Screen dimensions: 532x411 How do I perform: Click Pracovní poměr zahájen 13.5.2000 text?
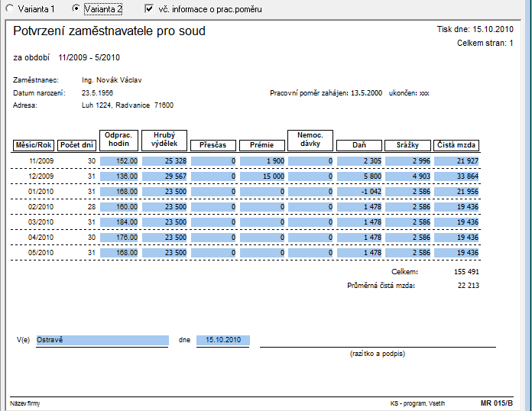[326, 93]
